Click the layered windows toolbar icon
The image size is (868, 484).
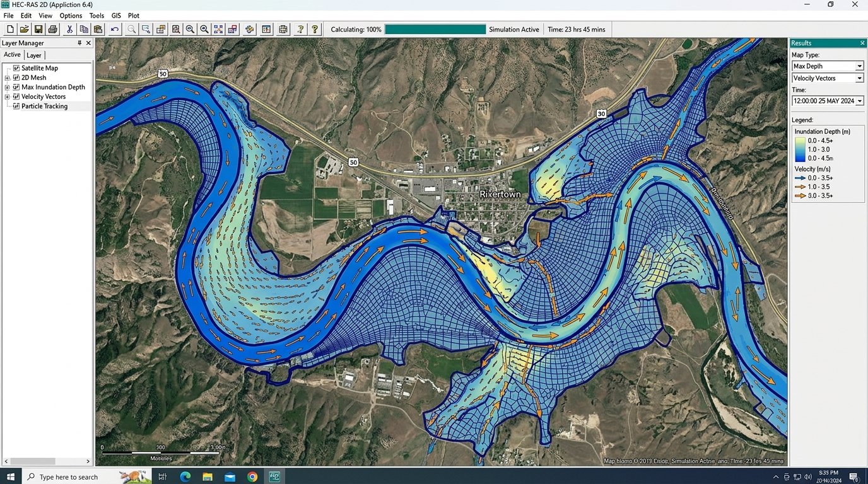(x=161, y=29)
